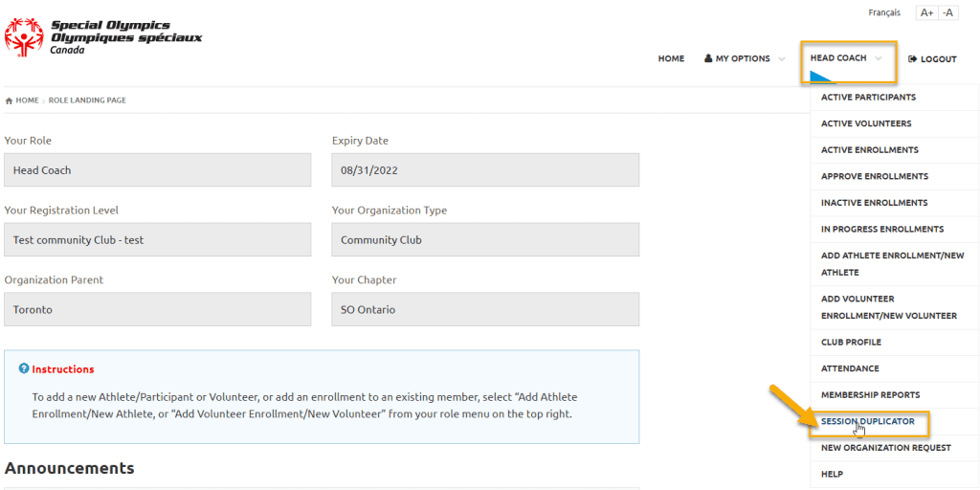Click the home icon in breadcrumb
Image resolution: width=980 pixels, height=490 pixels.
[x=9, y=100]
